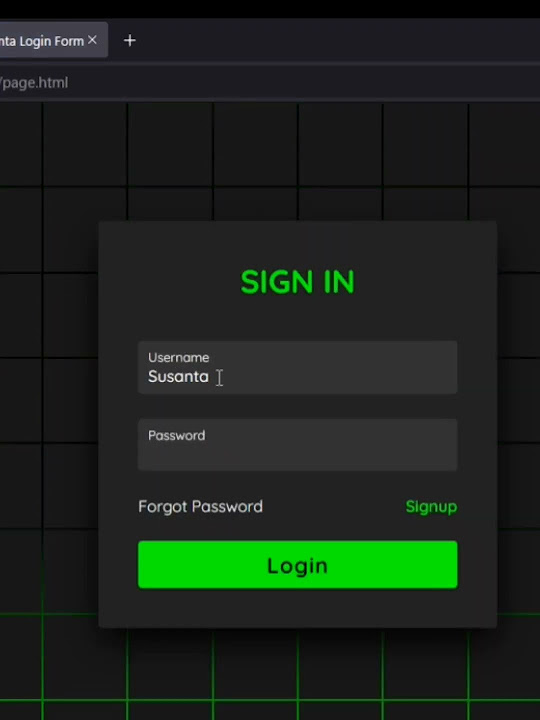Open a new browser tab with plus icon

[129, 40]
